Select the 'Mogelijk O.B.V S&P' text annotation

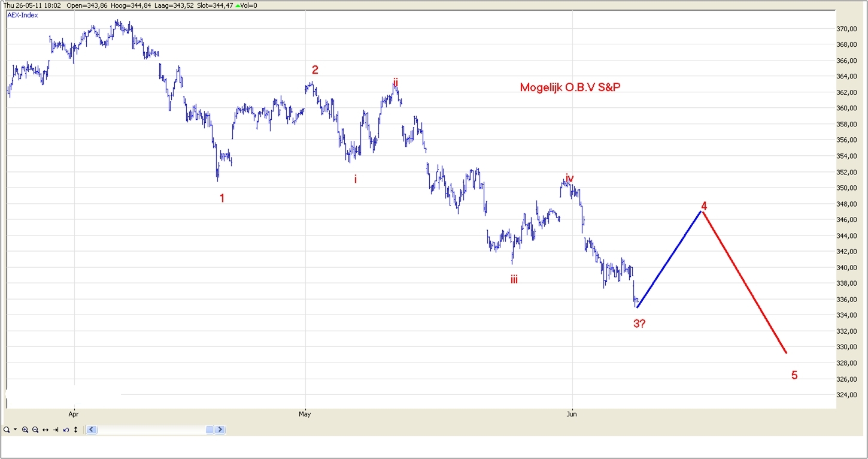tap(570, 87)
